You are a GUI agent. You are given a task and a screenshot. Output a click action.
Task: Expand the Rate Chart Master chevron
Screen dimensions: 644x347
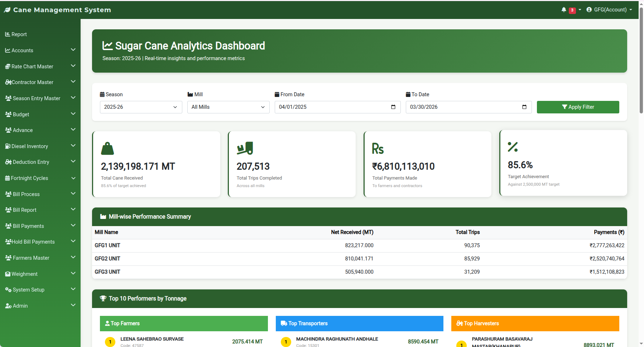pyautogui.click(x=73, y=66)
